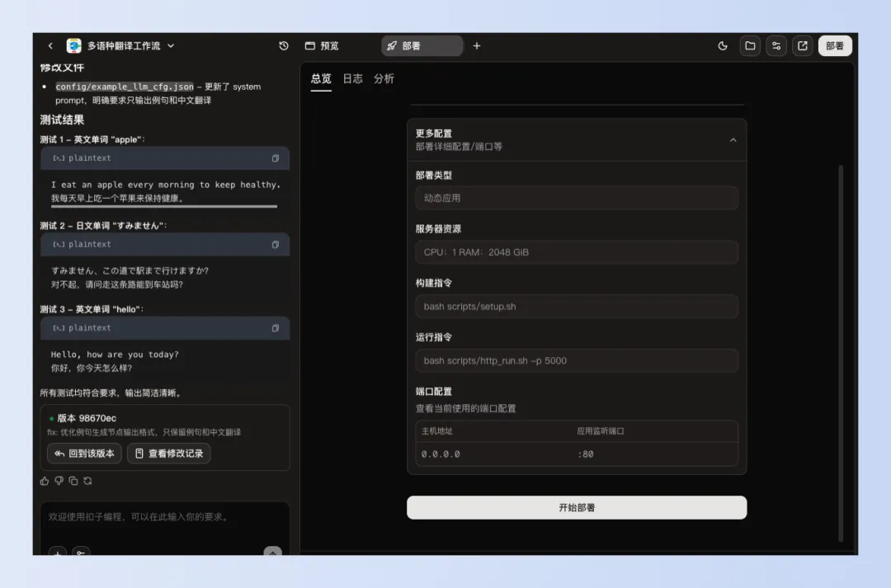Click the deployment panel vertical scrollbar
The width and height of the screenshot is (891, 588).
click(841, 353)
